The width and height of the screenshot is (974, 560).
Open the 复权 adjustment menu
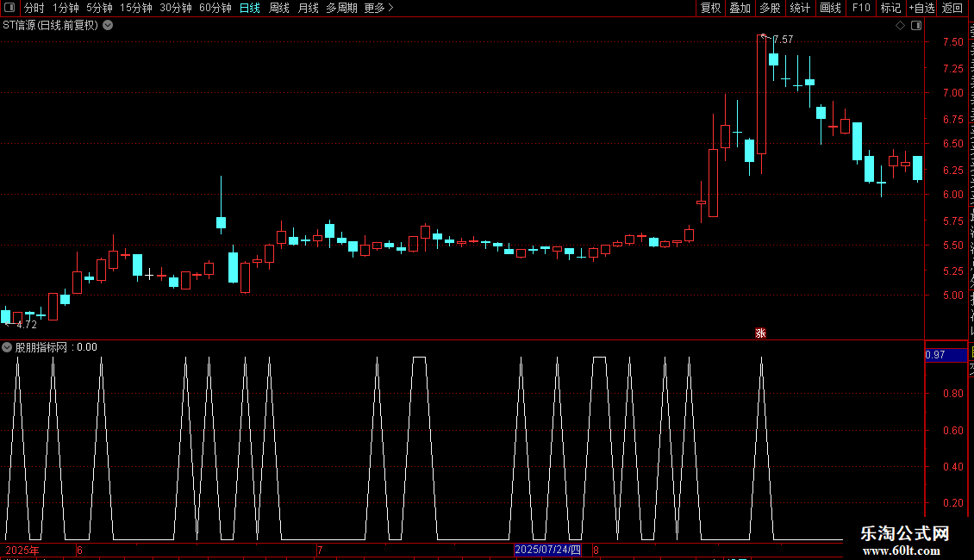pyautogui.click(x=710, y=8)
